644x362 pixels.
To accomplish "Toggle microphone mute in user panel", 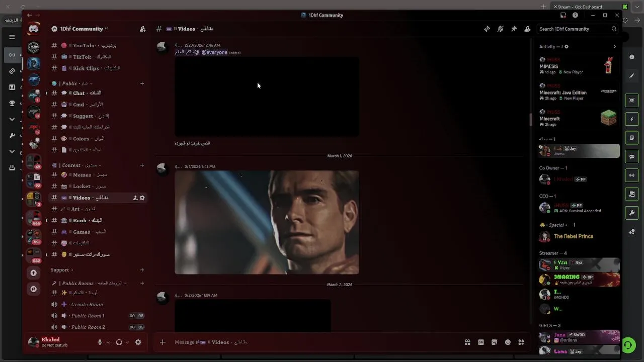I will (x=100, y=342).
